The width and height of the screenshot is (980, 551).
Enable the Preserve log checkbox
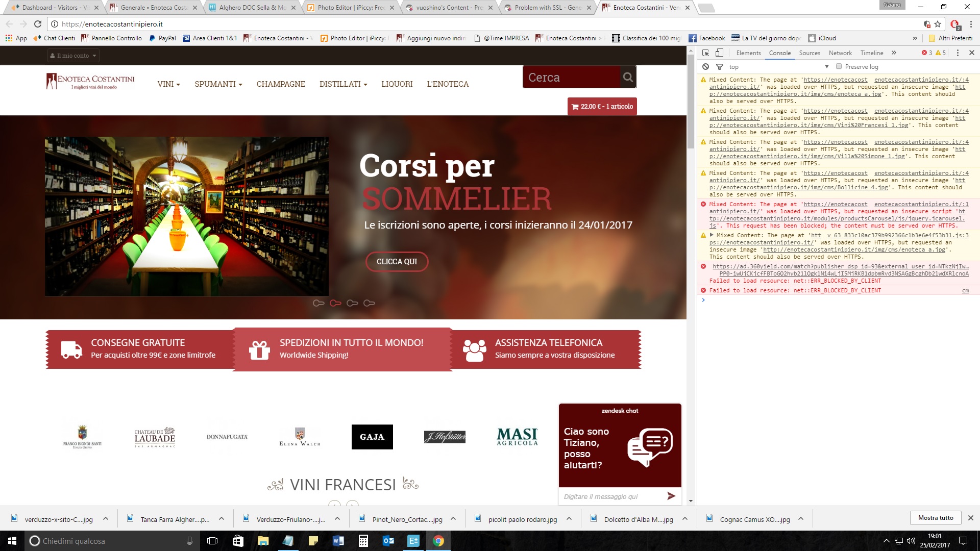click(x=839, y=66)
